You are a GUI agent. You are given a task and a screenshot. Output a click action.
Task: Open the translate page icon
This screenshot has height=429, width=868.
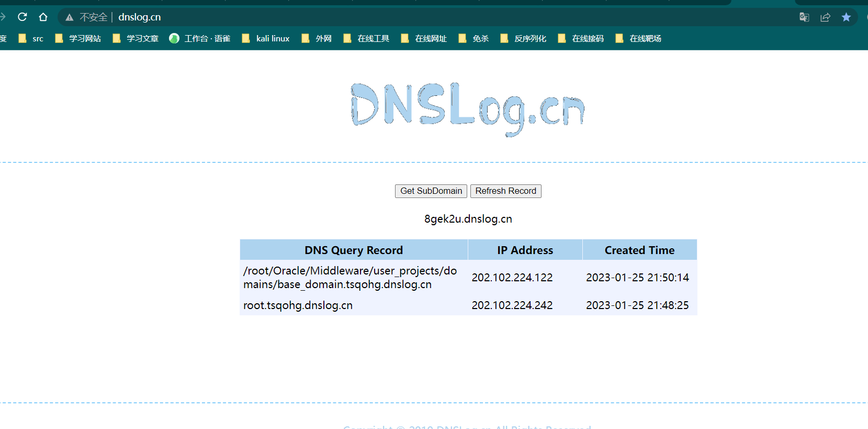tap(804, 17)
